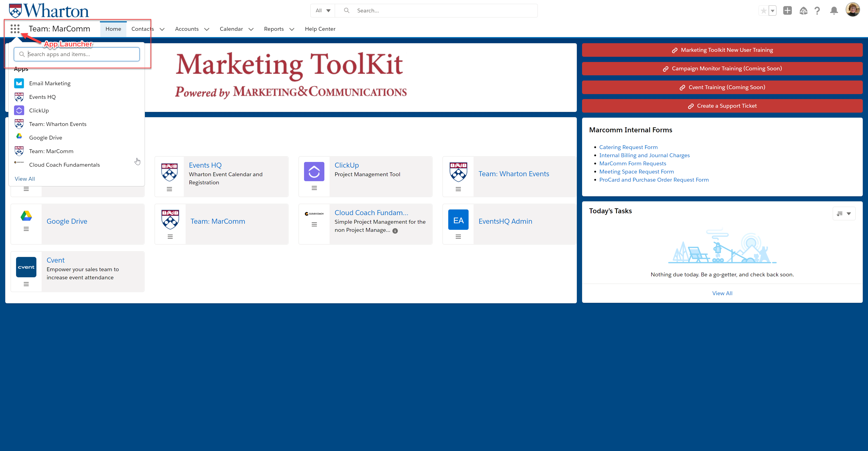Open the Help Center tab

click(320, 29)
